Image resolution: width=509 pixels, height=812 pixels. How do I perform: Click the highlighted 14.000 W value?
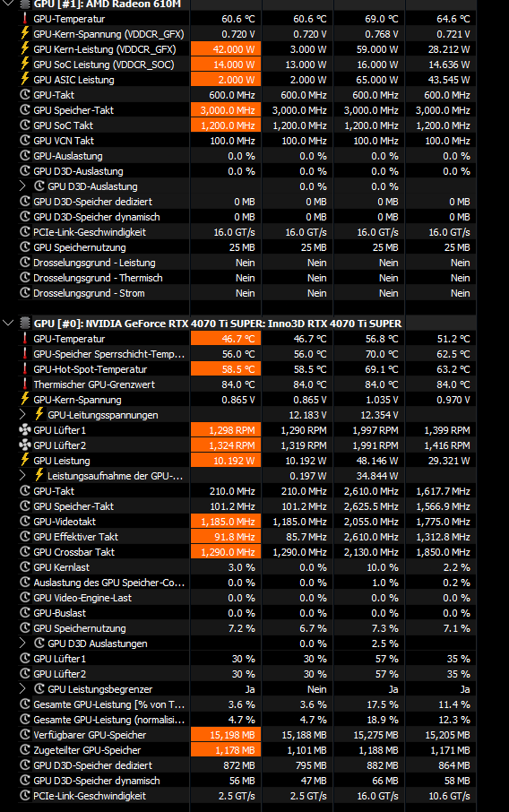click(226, 65)
